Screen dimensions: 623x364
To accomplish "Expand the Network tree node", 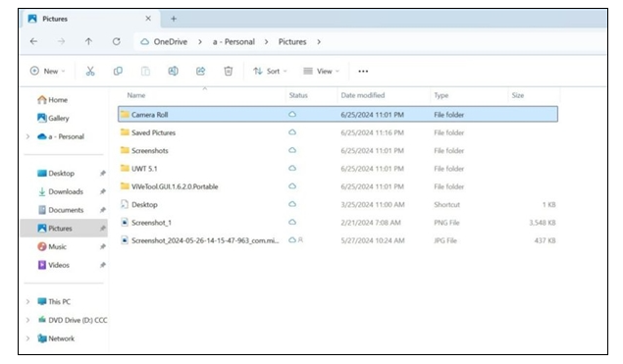I will pos(27,338).
